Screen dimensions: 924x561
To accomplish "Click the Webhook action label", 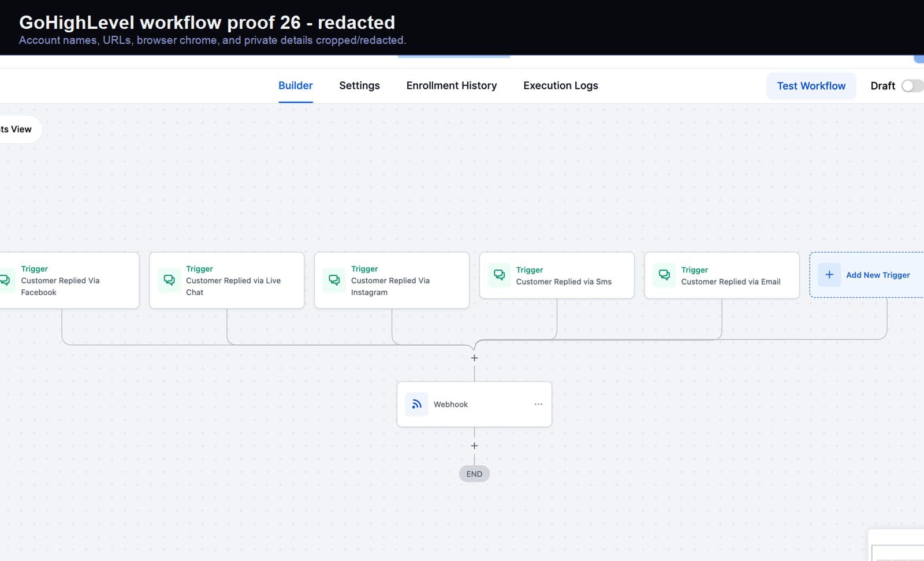I will click(450, 404).
